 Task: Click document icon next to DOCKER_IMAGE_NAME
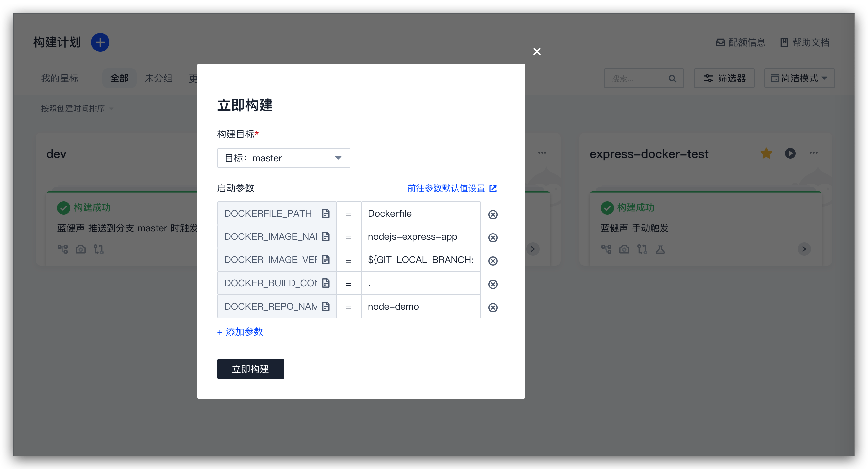[325, 236]
